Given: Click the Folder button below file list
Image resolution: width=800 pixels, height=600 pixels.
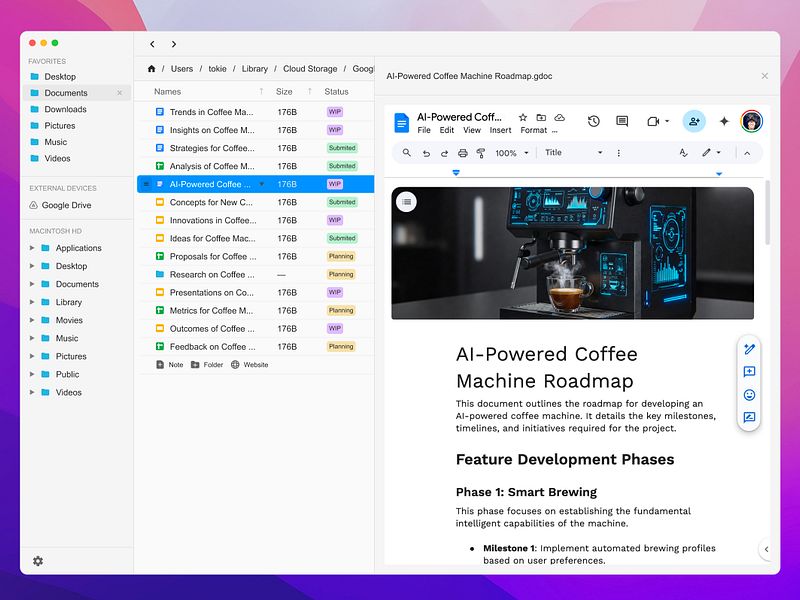Looking at the screenshot, I should [207, 365].
